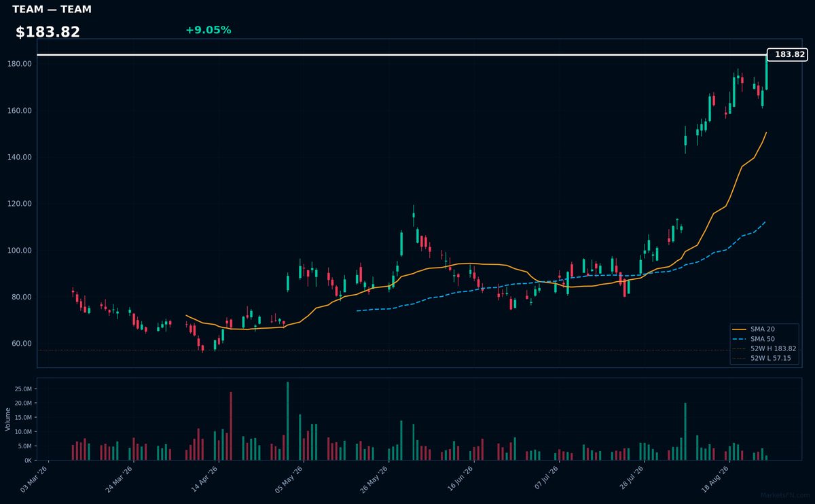Click the 18 Aug '26 date label
The height and width of the screenshot is (504, 815).
point(714,478)
